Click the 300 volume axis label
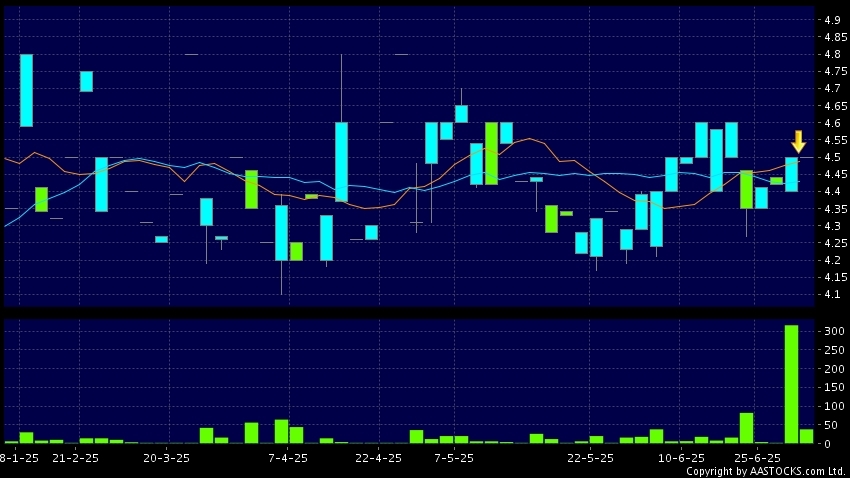 pos(834,331)
